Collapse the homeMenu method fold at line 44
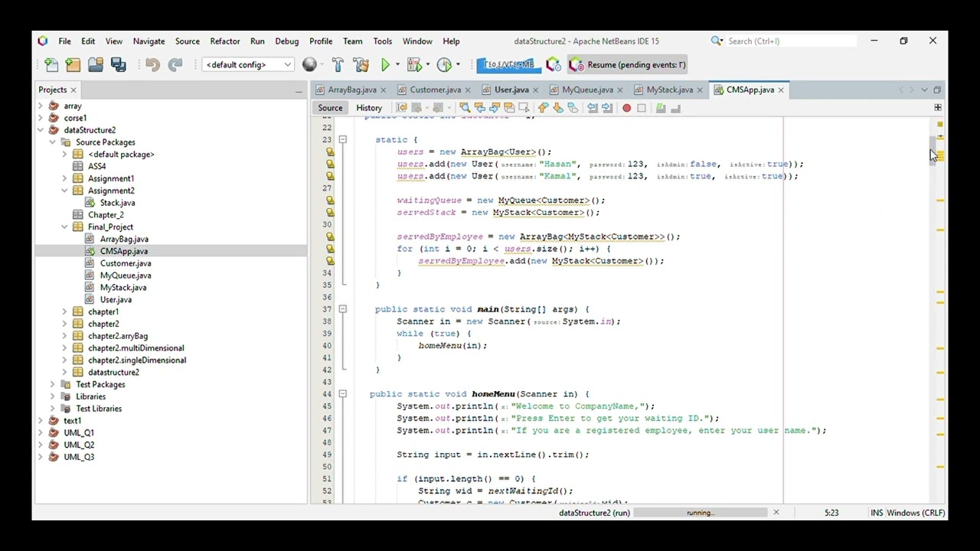Image resolution: width=980 pixels, height=551 pixels. [x=342, y=394]
